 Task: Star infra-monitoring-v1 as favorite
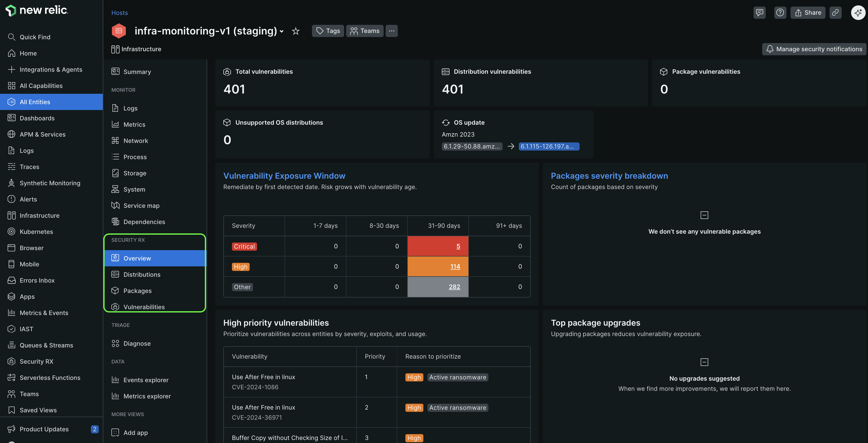[x=295, y=31]
